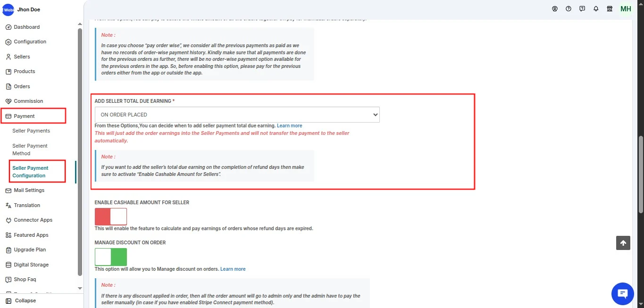Click the Mail Settings envelope icon
Image resolution: width=644 pixels, height=308 pixels.
click(x=8, y=191)
